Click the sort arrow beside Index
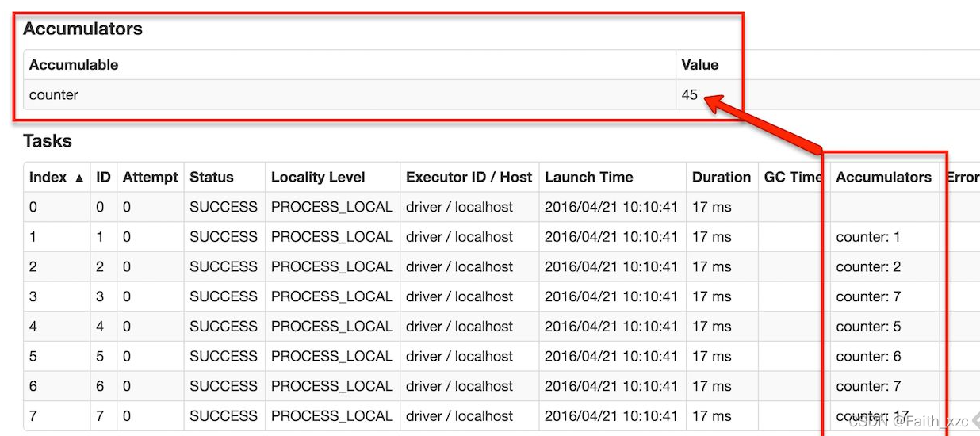980x436 pixels. [79, 178]
